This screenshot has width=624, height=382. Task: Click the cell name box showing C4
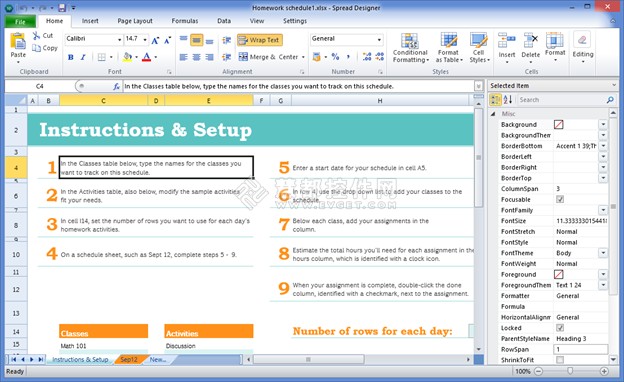[x=39, y=86]
